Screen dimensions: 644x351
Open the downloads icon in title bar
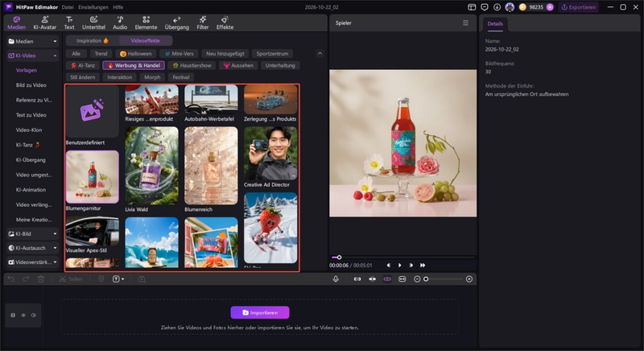(497, 7)
